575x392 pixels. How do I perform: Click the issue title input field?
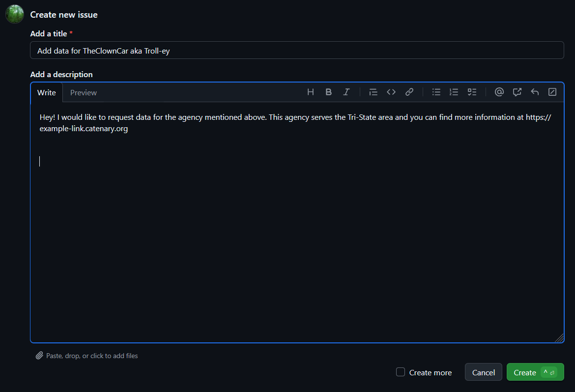click(297, 50)
